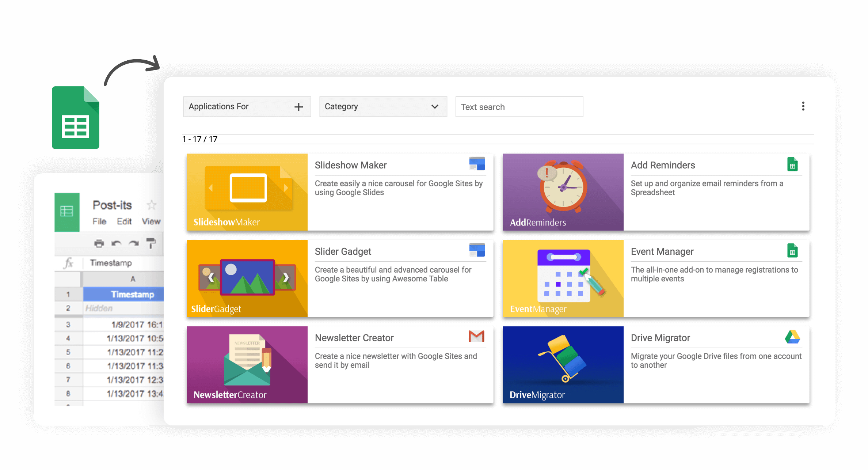The image size is (868, 470).
Task: Open the Event Manager title link
Action: pos(662,251)
